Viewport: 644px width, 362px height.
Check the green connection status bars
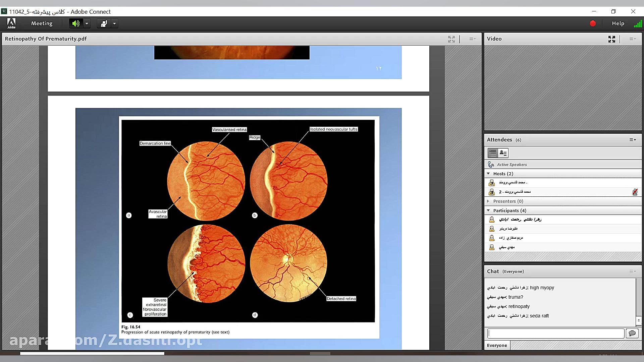pos(637,24)
